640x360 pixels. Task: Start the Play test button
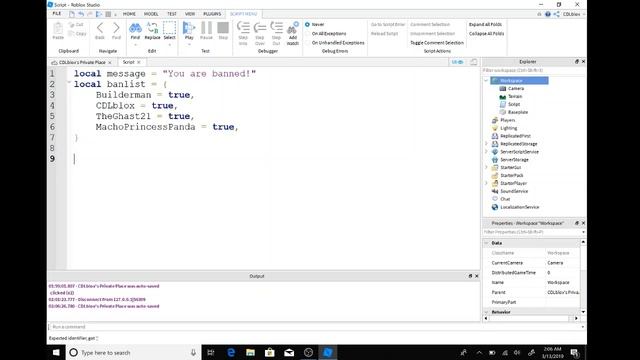189,31
